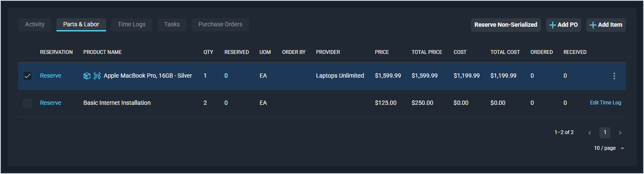Viewport: 644px width, 174px height.
Task: Click the Reserve Non-Serialized button
Action: [x=506, y=25]
